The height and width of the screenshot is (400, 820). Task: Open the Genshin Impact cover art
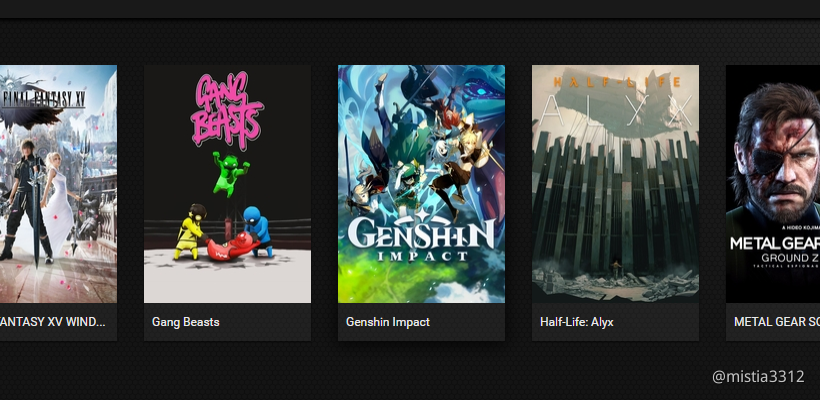[x=421, y=184]
